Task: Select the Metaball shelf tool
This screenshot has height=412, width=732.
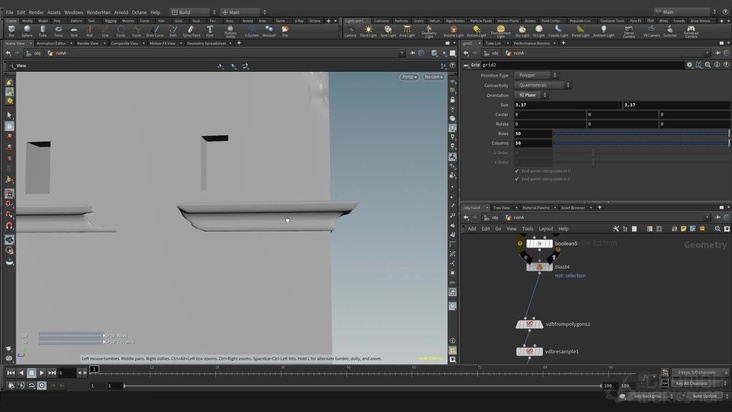Action: click(269, 31)
